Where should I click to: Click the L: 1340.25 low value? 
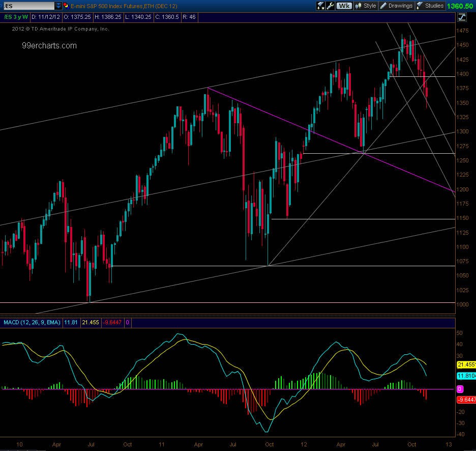click(x=138, y=17)
